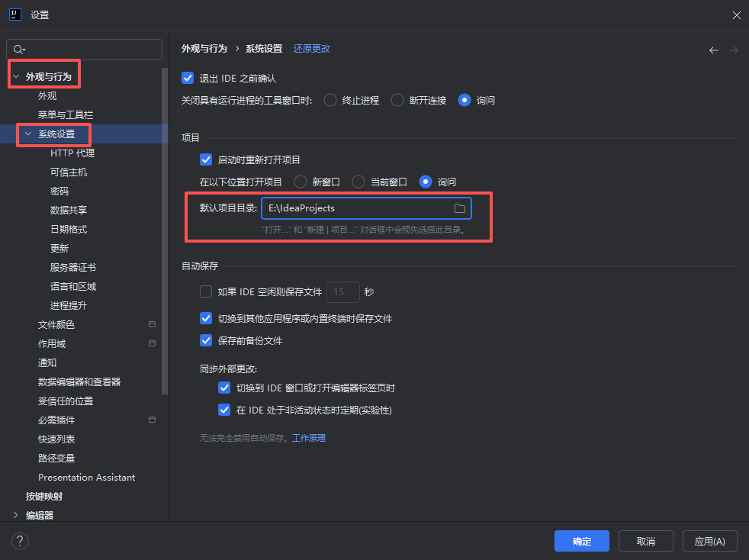Click the 工作原理 link about autosave
Viewport: 749px width, 560px height.
[309, 437]
